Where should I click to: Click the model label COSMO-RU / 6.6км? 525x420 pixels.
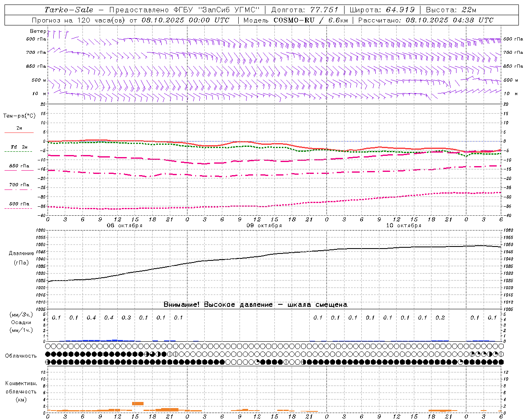310,20
